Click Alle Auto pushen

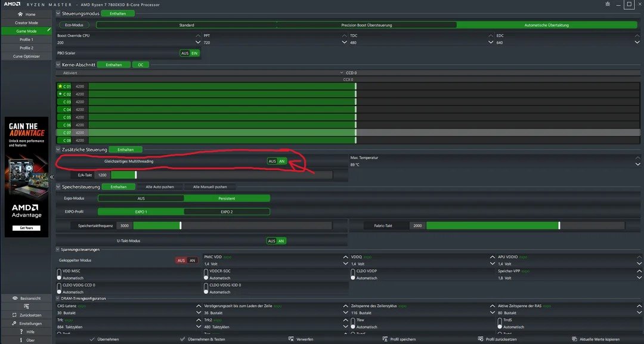pyautogui.click(x=160, y=187)
